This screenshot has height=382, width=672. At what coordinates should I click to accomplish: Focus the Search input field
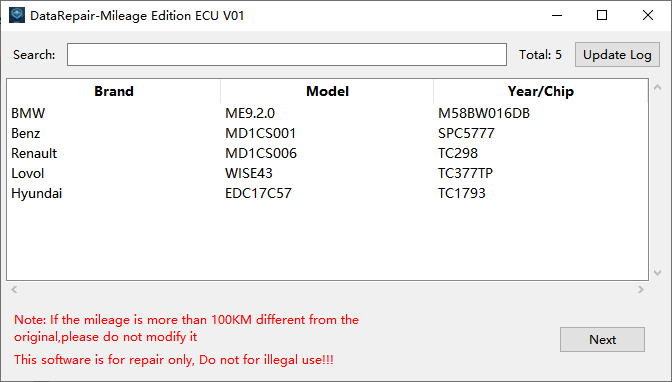tap(287, 54)
